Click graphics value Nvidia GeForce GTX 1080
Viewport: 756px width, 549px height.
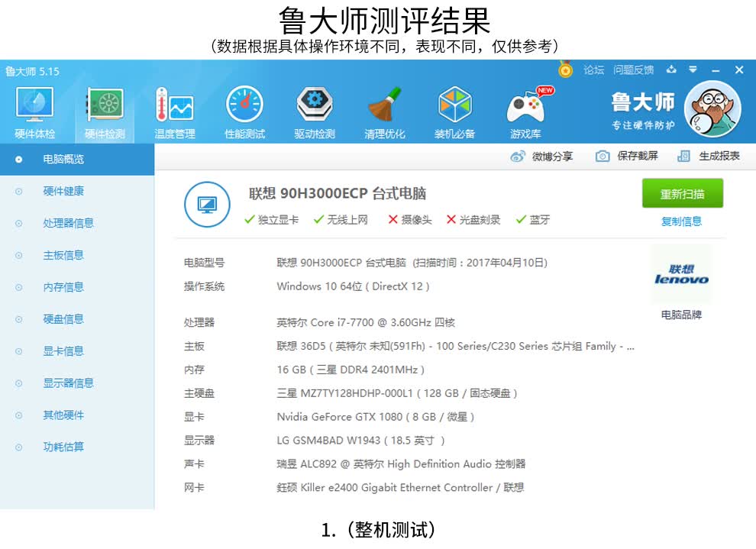pos(376,417)
